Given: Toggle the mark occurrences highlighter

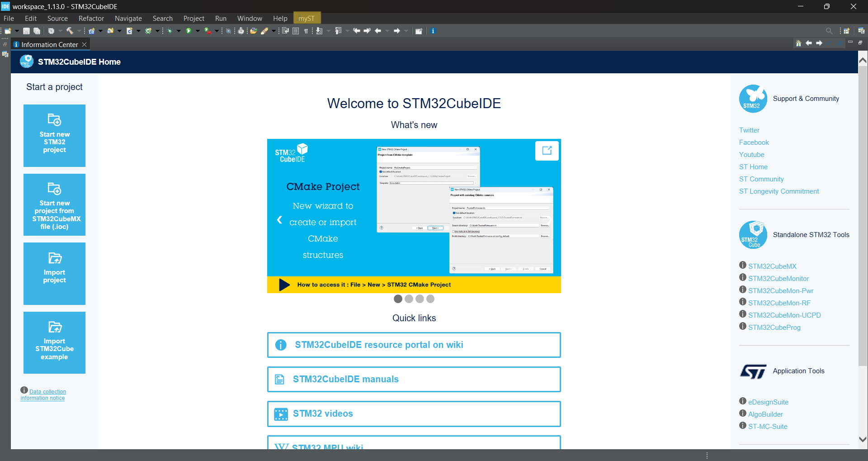Looking at the screenshot, I should point(267,30).
